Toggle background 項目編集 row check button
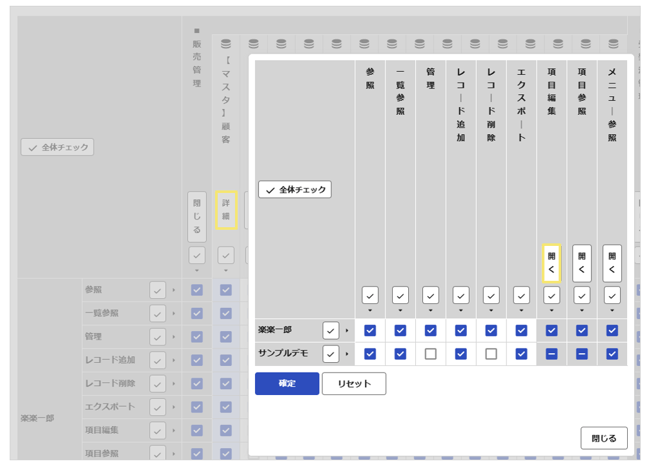This screenshot has height=468, width=651. (157, 431)
